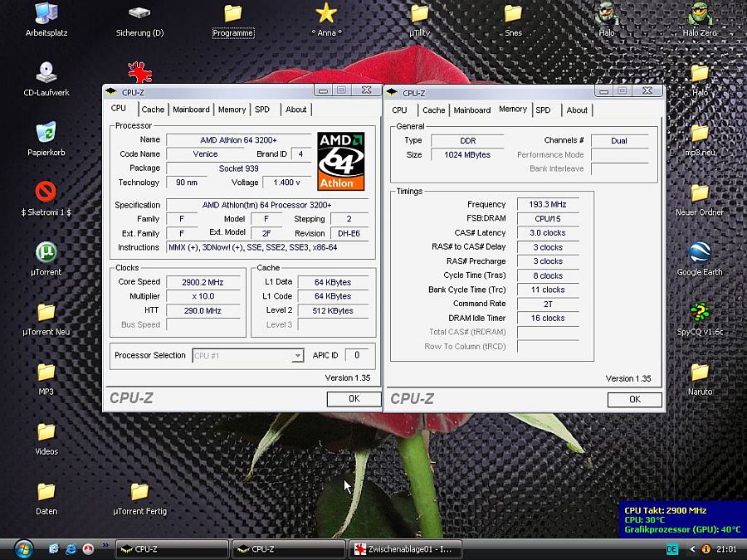The height and width of the screenshot is (560, 747).
Task: Click the CPU Takt overlay widget
Action: [682, 519]
